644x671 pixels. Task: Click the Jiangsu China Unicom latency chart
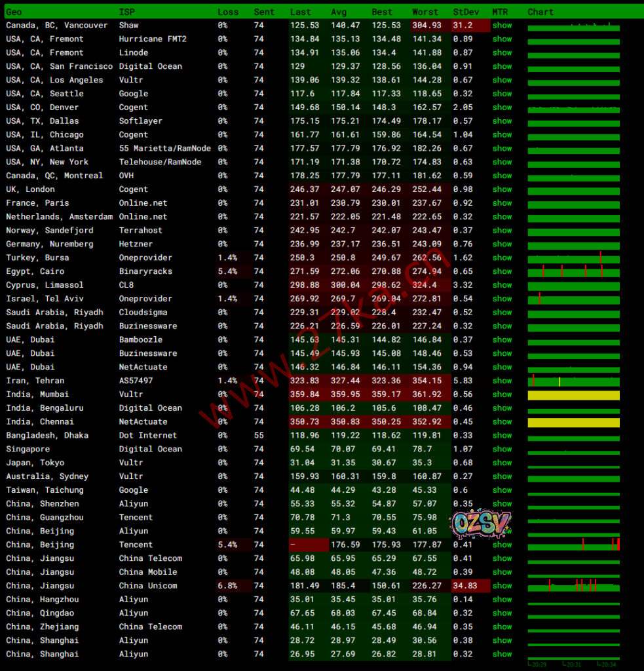(x=573, y=586)
